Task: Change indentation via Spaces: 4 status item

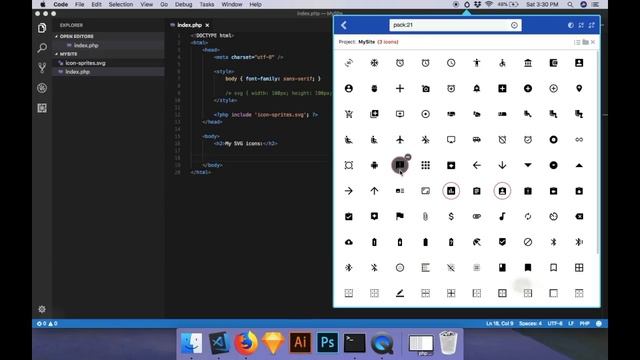Action: (530, 324)
